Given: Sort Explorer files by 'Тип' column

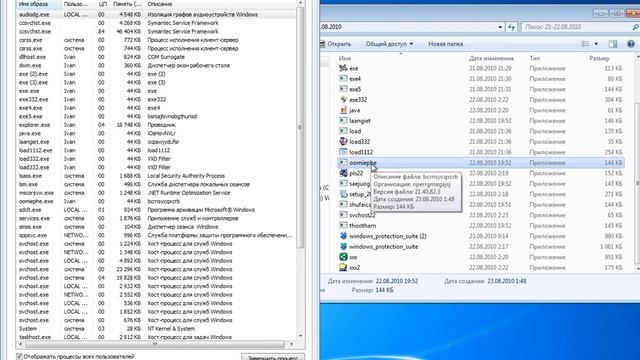Looking at the screenshot, I should coord(535,58).
